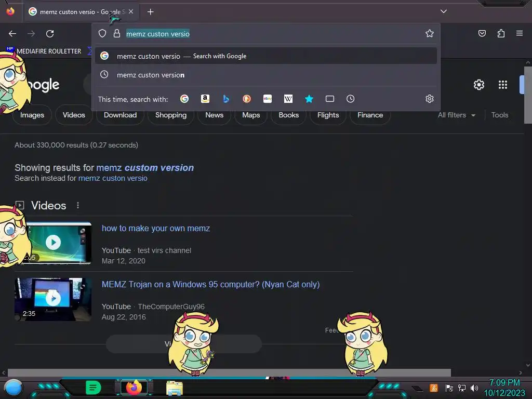
Task: Search bookmarks using the blue star icon
Action: tap(309, 99)
